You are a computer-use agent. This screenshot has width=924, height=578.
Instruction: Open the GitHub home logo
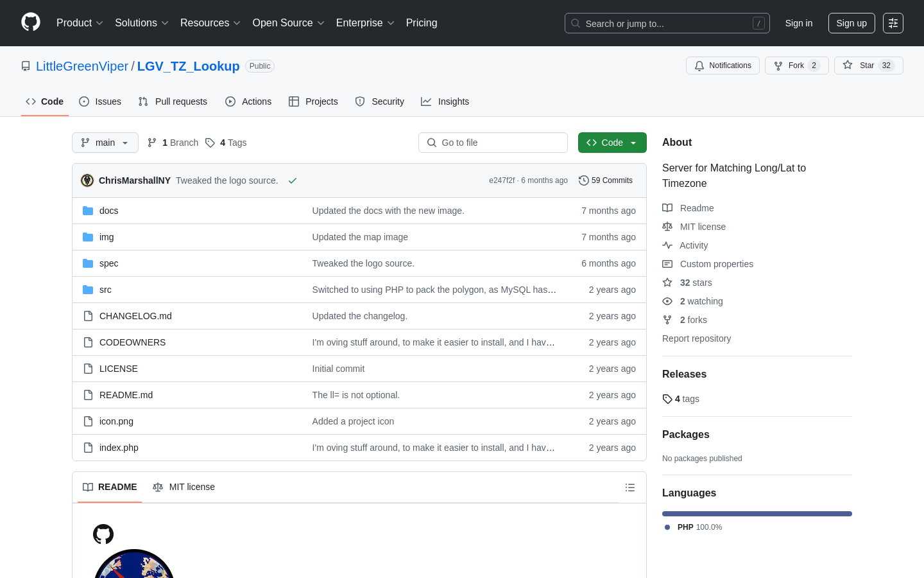31,22
